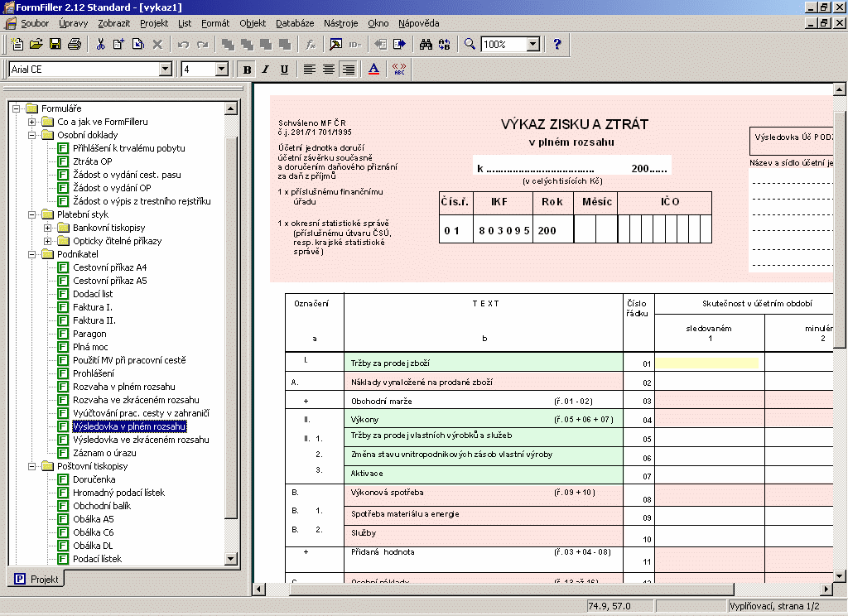The image size is (848, 616).
Task: Toggle Bold formatting
Action: coord(247,70)
